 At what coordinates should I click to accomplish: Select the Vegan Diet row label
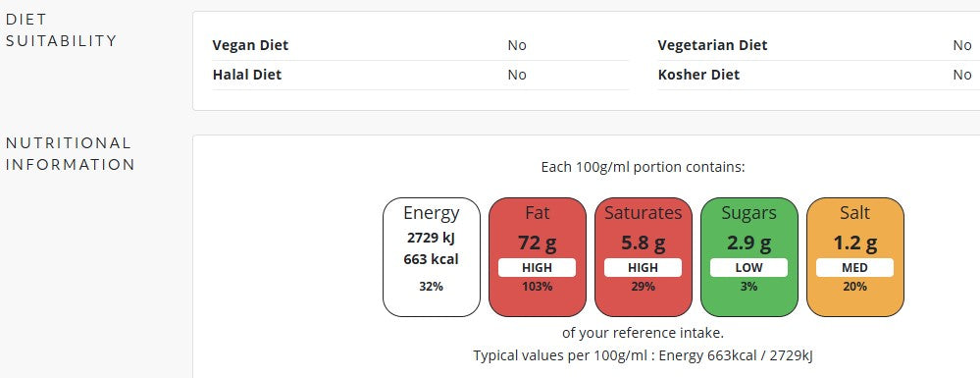pyautogui.click(x=250, y=45)
